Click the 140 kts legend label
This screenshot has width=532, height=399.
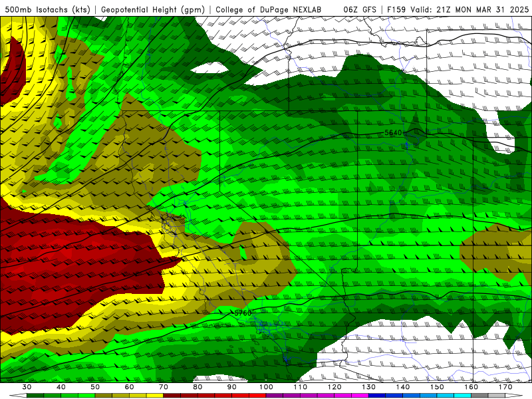pos(403,387)
